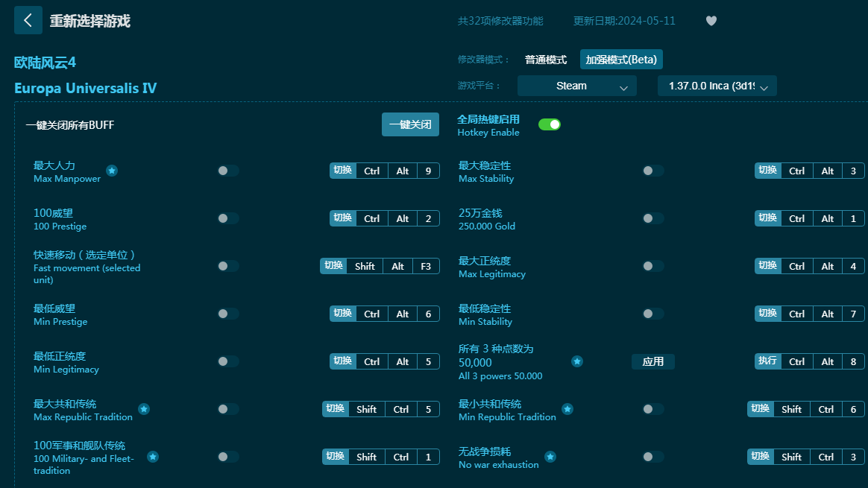Click the 6 key box in Min Republic Tradition hotkey
The width and height of the screenshot is (868, 488).
[x=853, y=410]
